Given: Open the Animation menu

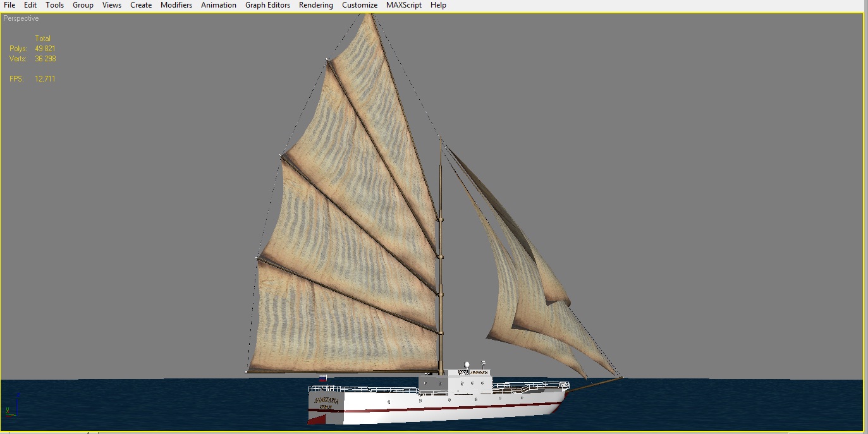Looking at the screenshot, I should [x=219, y=5].
